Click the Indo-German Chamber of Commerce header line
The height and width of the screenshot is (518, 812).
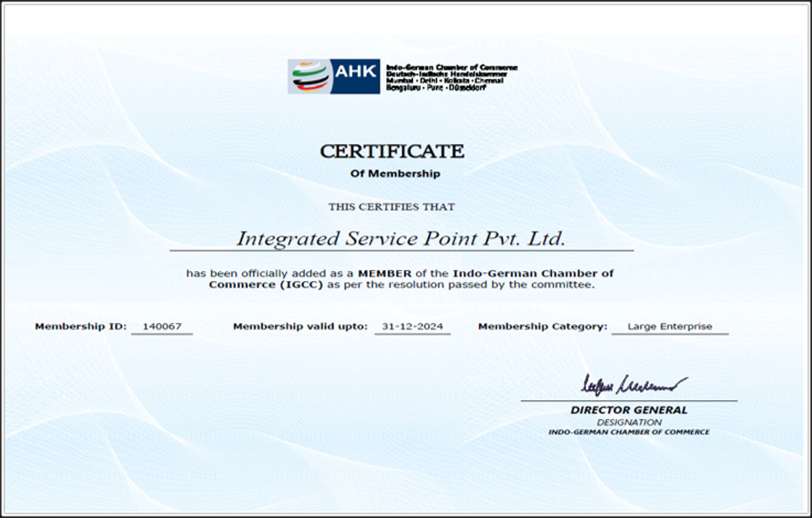click(x=452, y=67)
